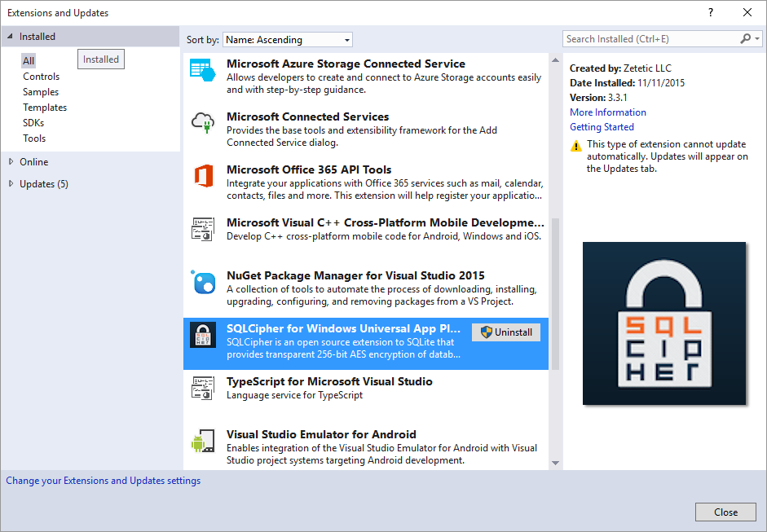Select Microsoft Visual C++ Cross-Platform Mobile title
The width and height of the screenshot is (767, 532).
386,222
